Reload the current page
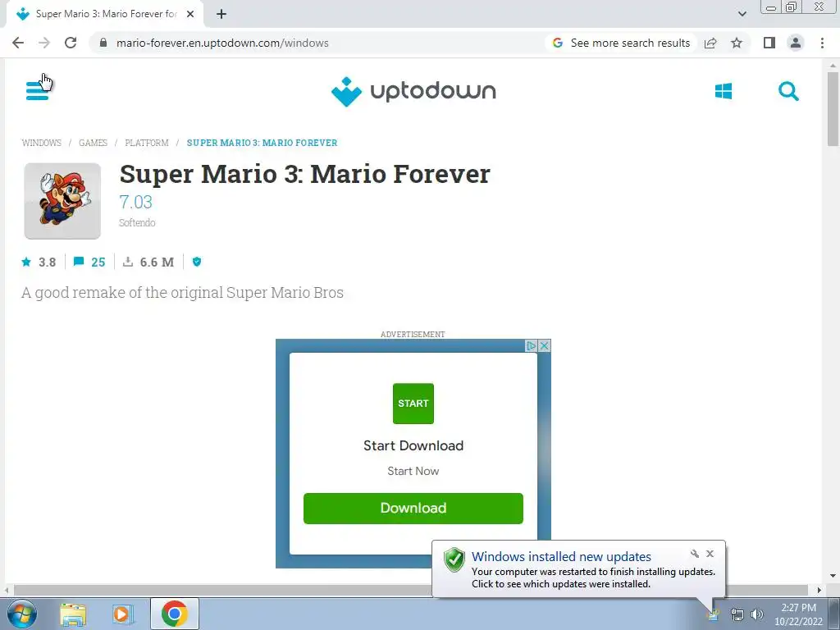 tap(71, 43)
